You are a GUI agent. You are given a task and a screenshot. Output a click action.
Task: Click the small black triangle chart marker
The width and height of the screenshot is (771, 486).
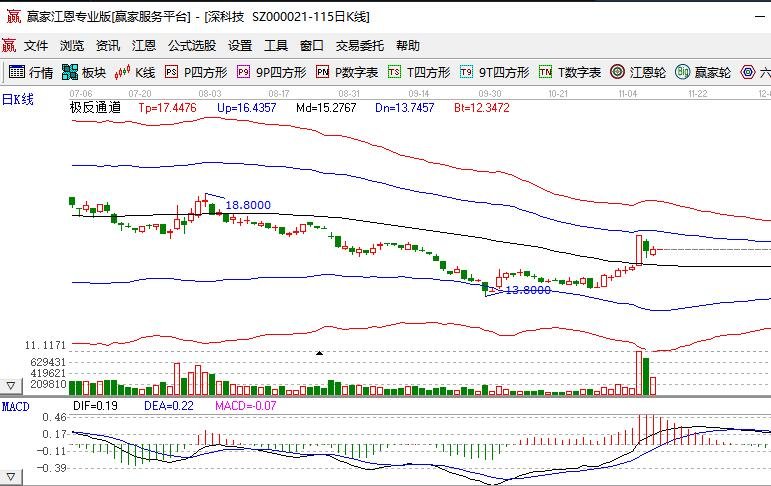tap(320, 353)
